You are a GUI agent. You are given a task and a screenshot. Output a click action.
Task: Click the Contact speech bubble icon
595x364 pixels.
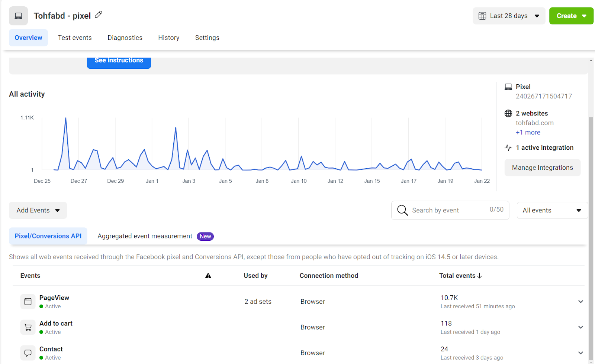pyautogui.click(x=28, y=353)
